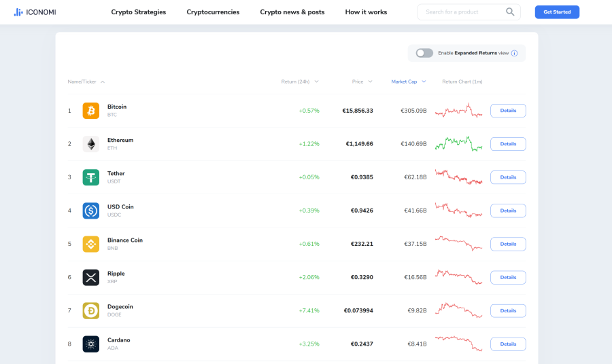Viewport: 612px width, 364px height.
Task: Click the USD Coin icon
Action: [x=91, y=211]
